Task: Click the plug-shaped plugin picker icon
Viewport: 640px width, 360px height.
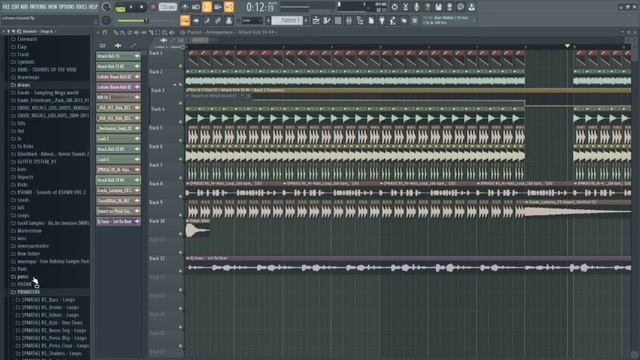Action: tap(382, 20)
